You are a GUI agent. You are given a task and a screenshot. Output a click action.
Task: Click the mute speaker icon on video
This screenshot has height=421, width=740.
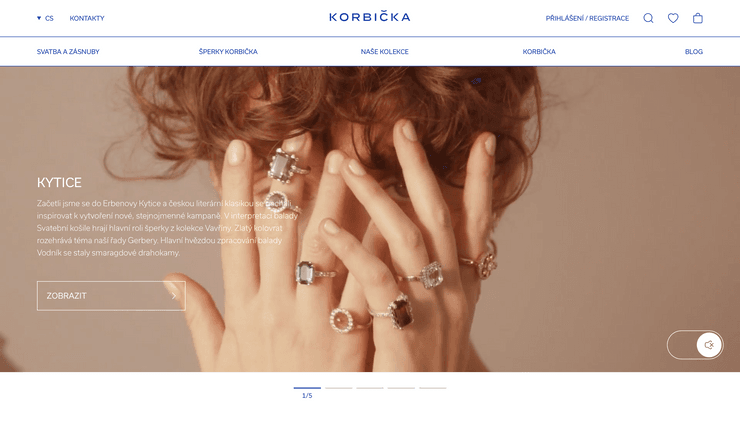tap(709, 345)
